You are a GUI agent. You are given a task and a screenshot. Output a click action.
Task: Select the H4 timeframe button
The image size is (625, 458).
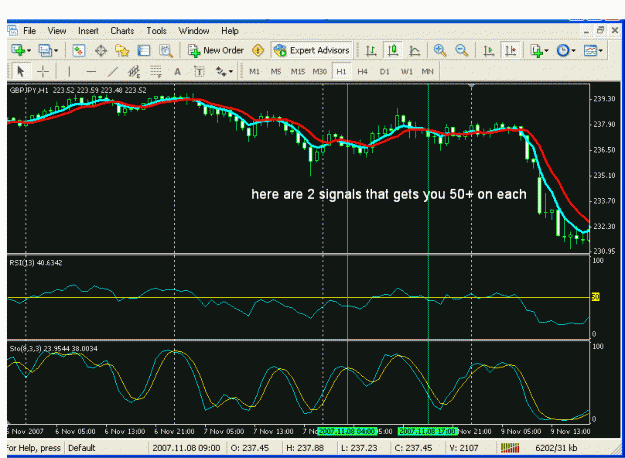tap(362, 71)
